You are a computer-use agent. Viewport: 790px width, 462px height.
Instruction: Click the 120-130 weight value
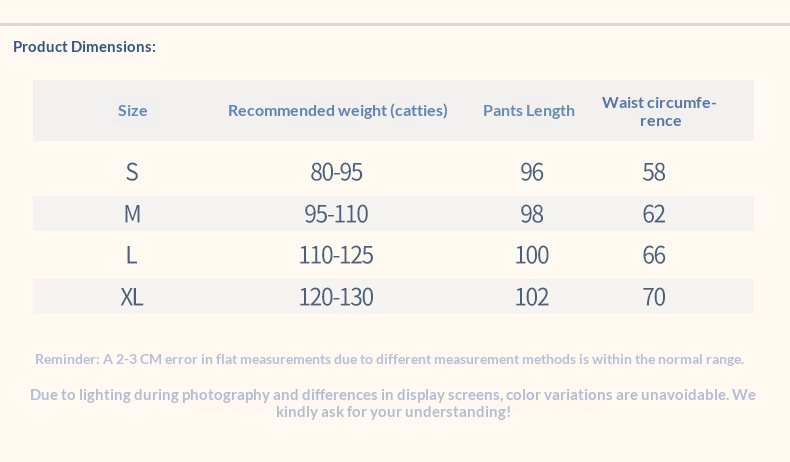click(336, 297)
